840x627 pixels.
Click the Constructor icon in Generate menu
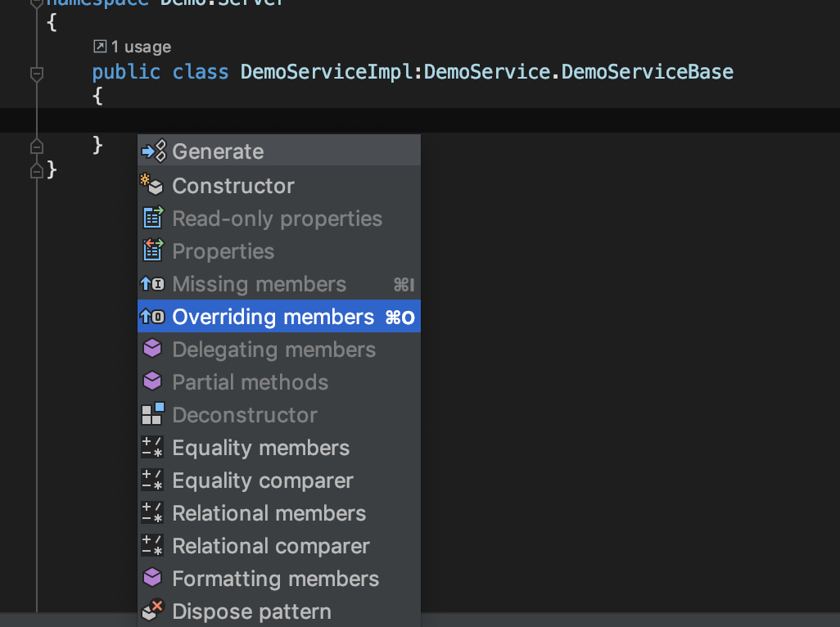(x=152, y=186)
